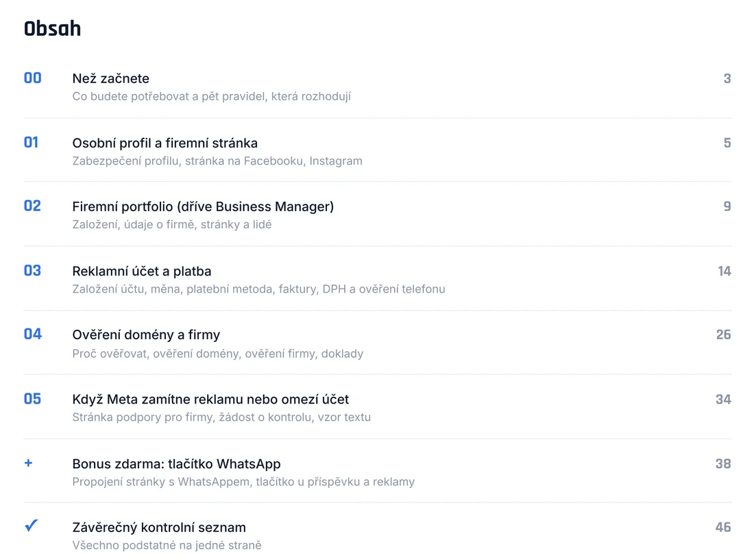Open Když Meta zamítne reklamu nebo omezí účet
The image size is (754, 560).
click(x=210, y=400)
